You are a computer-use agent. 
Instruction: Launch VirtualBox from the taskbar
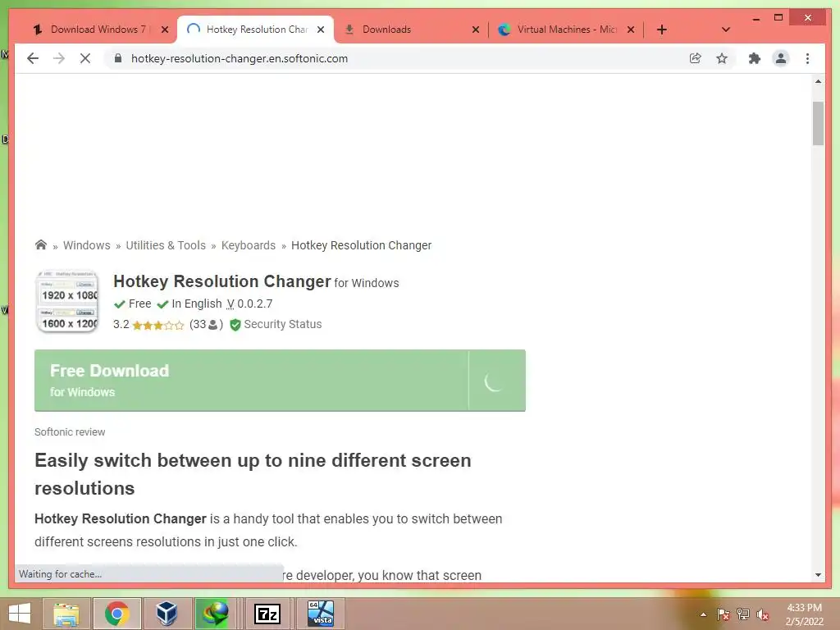(167, 614)
